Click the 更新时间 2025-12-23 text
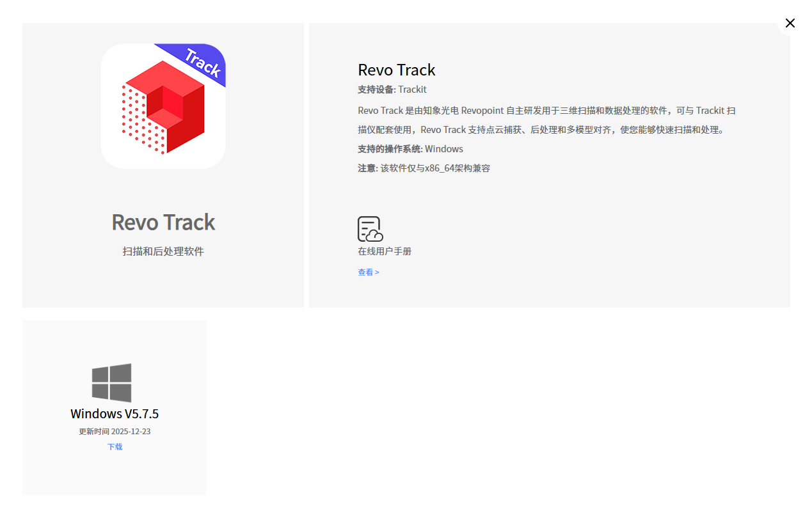Viewport: 812px width, 518px height. pyautogui.click(x=115, y=431)
